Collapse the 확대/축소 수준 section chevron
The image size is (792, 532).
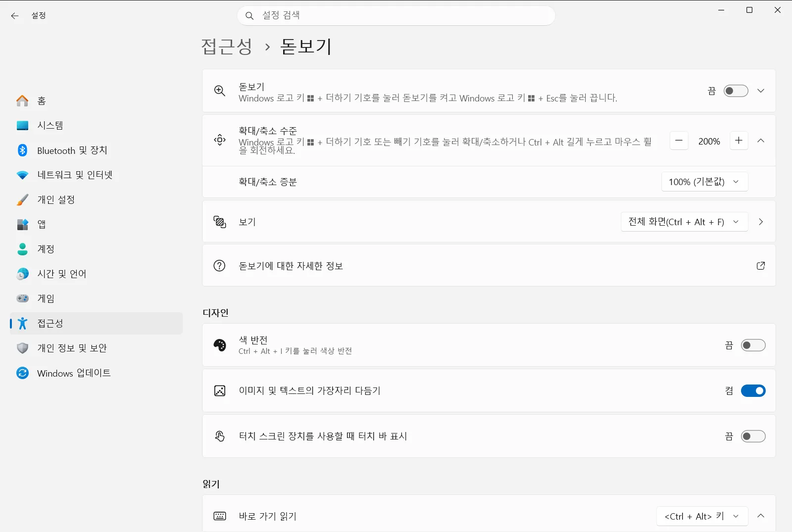tap(761, 141)
